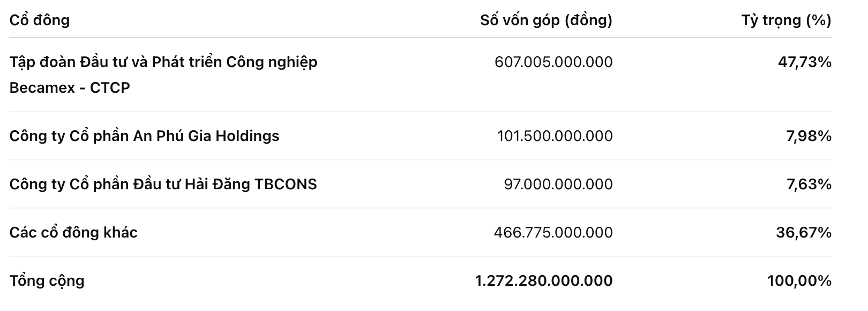868x311 pixels.
Task: Select the 'Số vốn góp (đồng)' header
Action: coord(546,20)
